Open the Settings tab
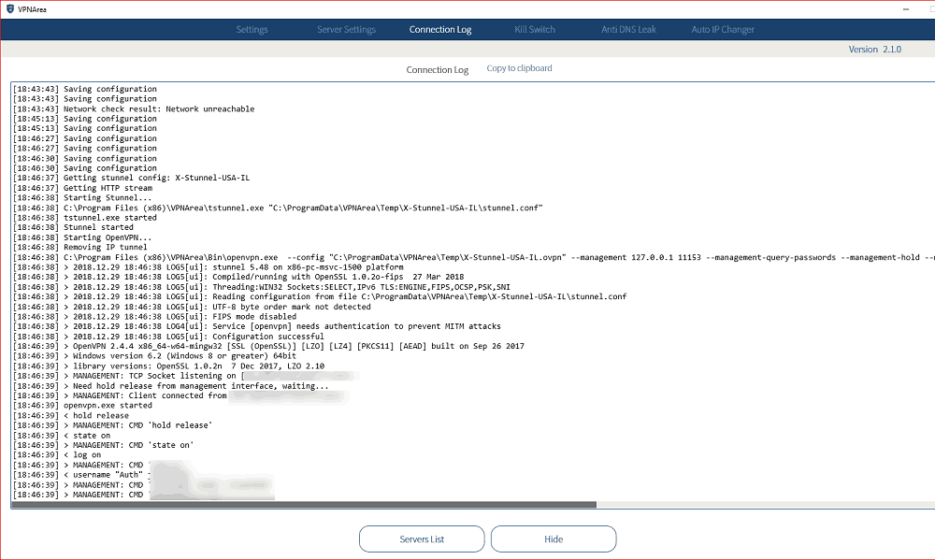 [x=252, y=30]
